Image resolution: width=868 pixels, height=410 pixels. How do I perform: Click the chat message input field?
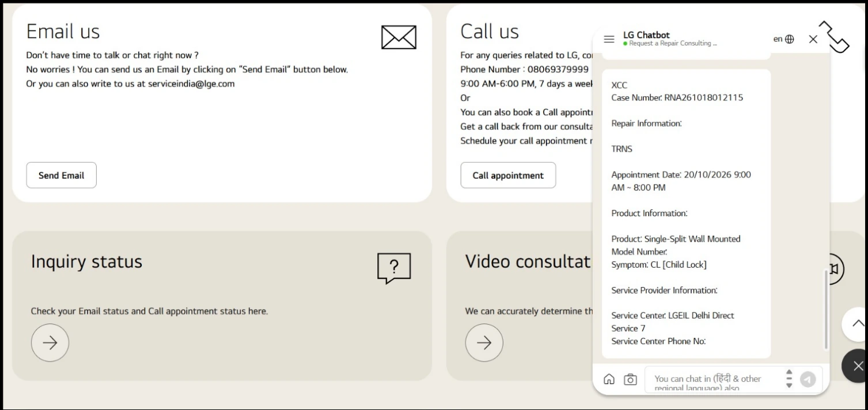coord(714,379)
